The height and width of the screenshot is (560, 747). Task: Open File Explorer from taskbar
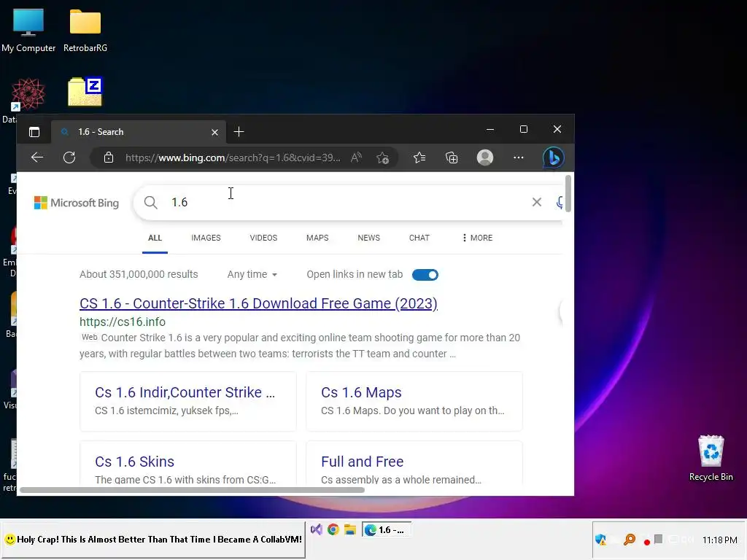pyautogui.click(x=350, y=529)
